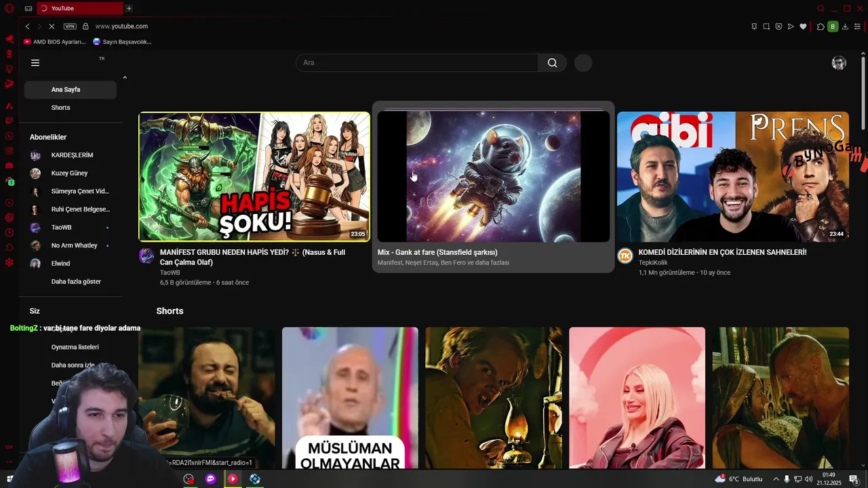
Task: Open the Windows notification center
Action: pyautogui.click(x=854, y=479)
